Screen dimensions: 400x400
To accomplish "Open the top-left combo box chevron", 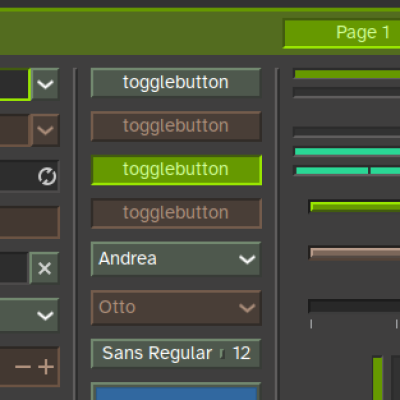I will [45, 84].
